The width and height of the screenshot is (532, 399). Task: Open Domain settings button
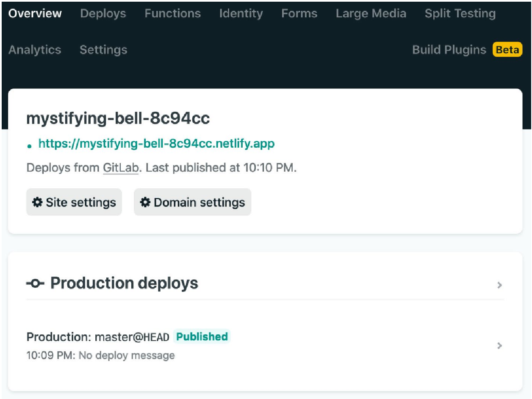point(193,202)
